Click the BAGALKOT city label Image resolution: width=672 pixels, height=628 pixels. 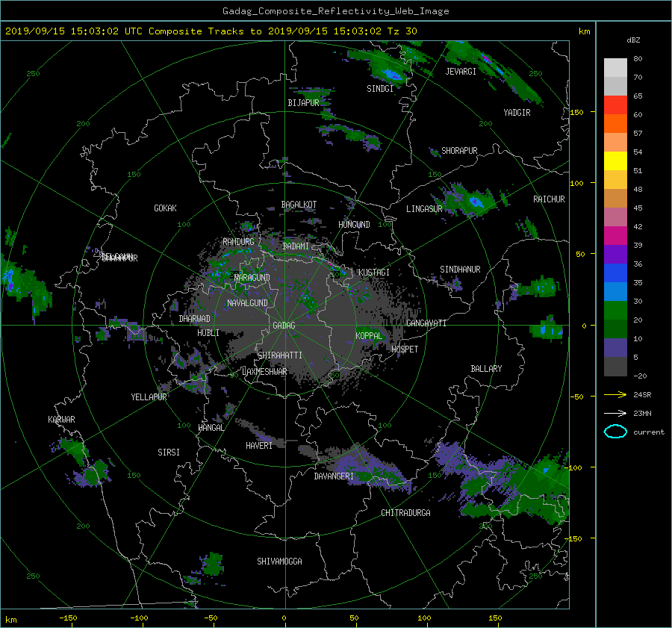pyautogui.click(x=299, y=205)
